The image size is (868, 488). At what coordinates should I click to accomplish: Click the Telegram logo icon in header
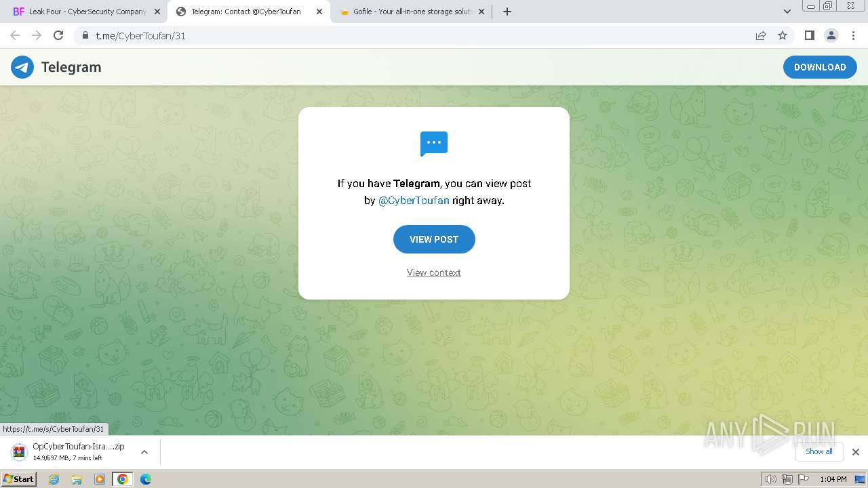22,67
